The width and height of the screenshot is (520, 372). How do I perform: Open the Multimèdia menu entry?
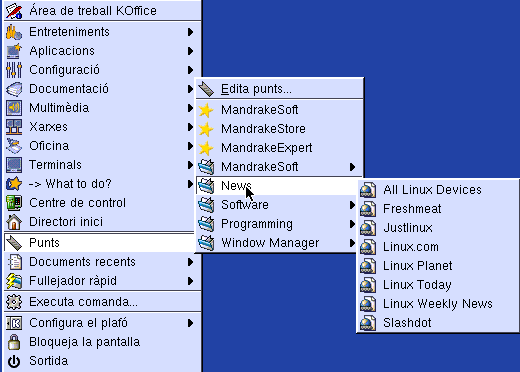pos(100,108)
